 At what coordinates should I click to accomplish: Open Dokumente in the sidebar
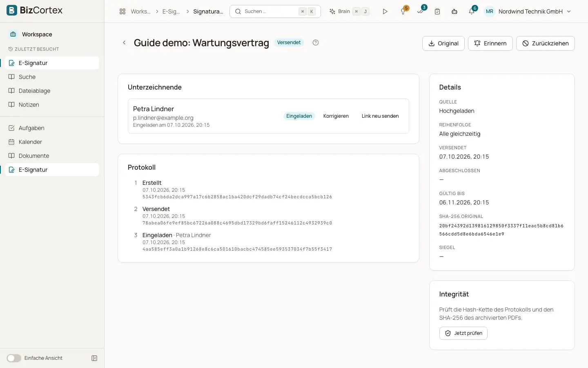(52, 156)
